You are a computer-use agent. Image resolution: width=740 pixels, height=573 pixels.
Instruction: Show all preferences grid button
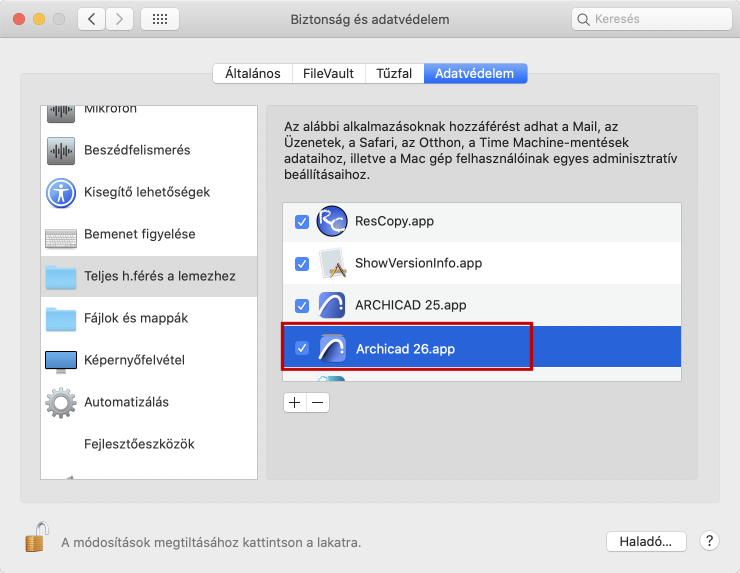click(x=160, y=19)
